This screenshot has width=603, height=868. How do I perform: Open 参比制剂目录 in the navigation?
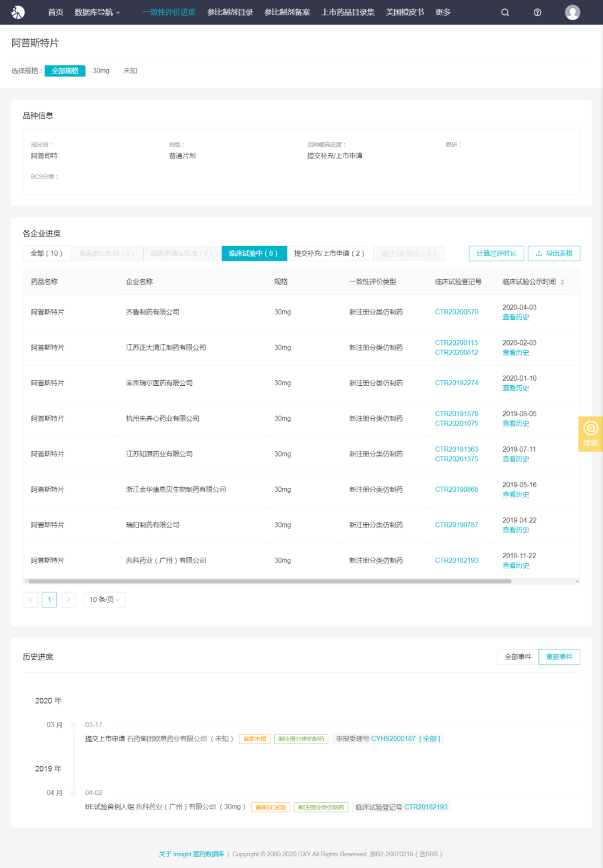click(230, 12)
